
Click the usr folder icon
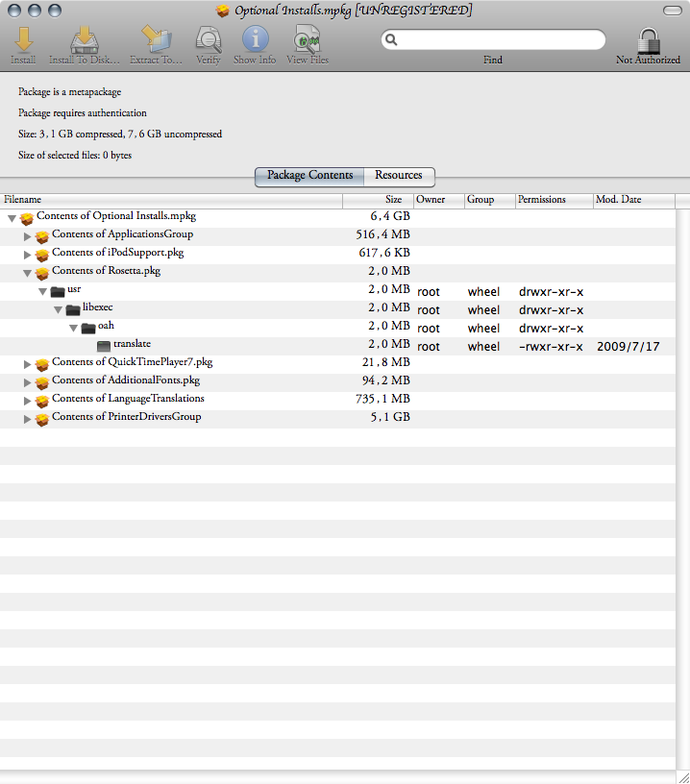58,291
